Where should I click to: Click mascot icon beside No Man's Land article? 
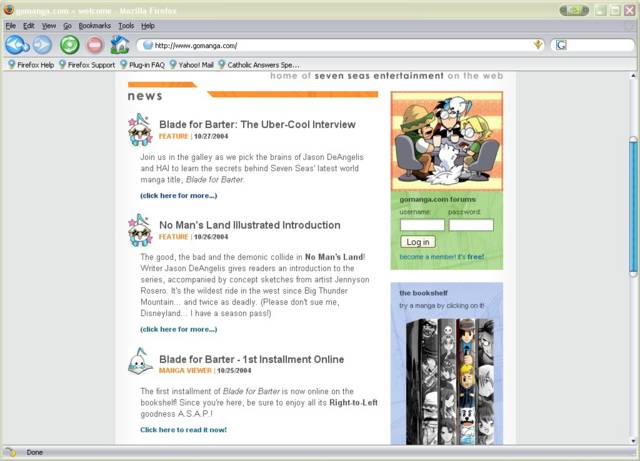coord(140,230)
